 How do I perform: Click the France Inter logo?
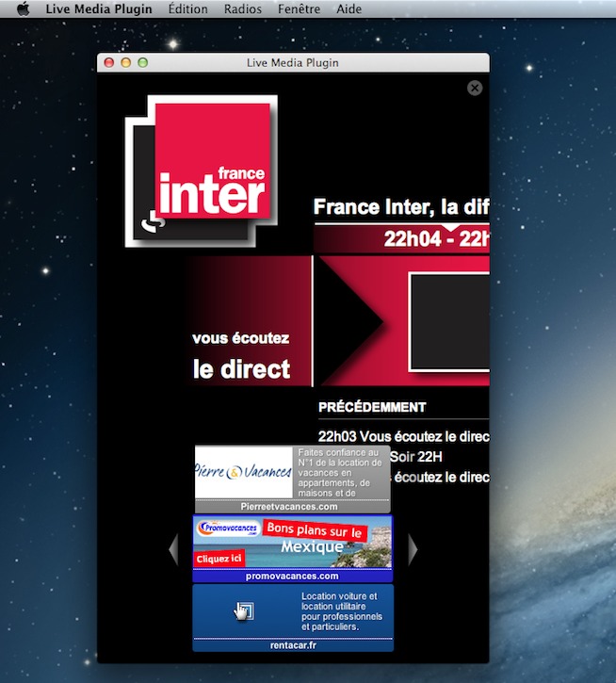click(203, 170)
